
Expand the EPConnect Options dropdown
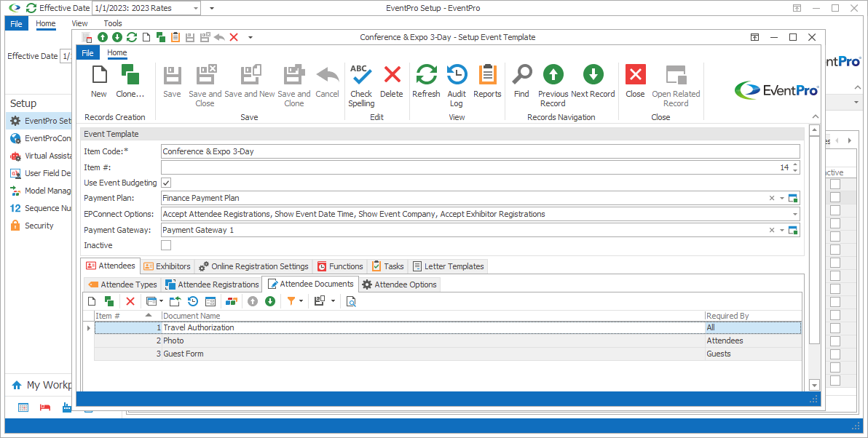[795, 214]
